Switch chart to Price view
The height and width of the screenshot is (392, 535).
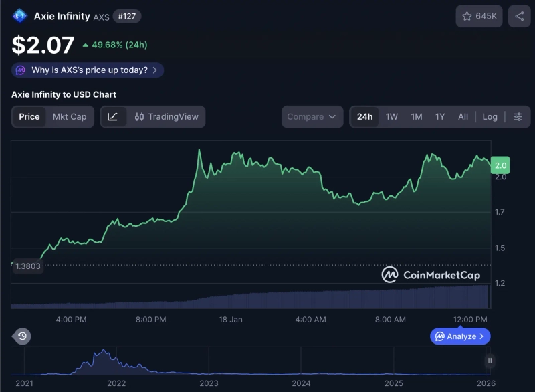29,116
